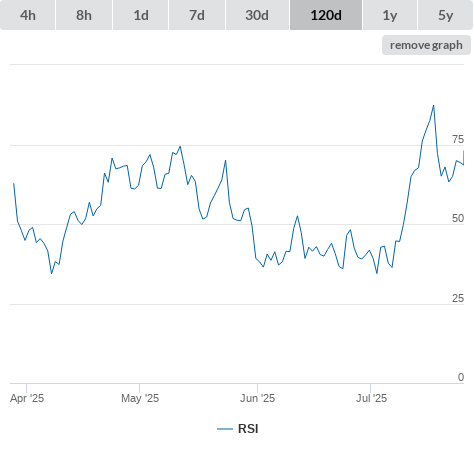Click the 0 level axis label
Viewport: 474px width, 455px height.
461,377
